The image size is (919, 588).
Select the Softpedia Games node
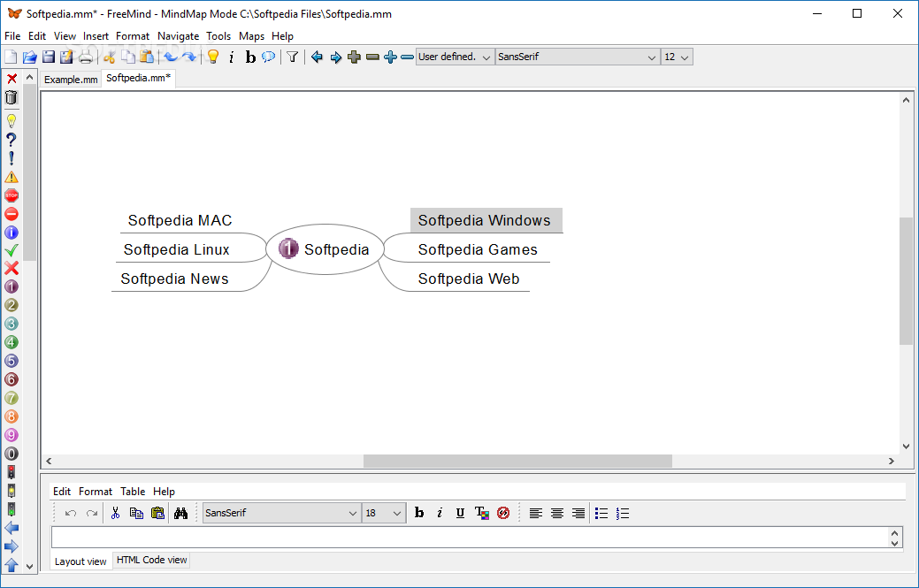click(478, 249)
